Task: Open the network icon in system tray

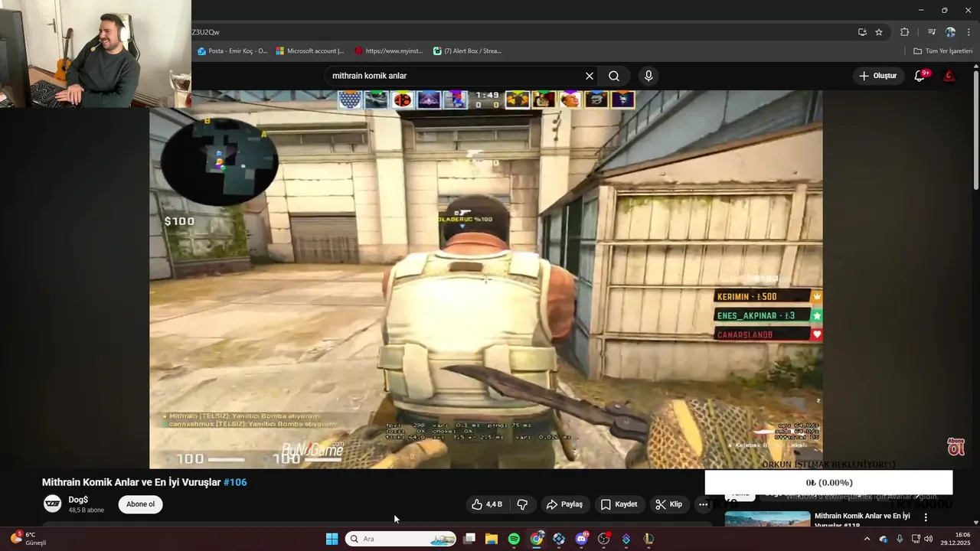Action: click(916, 539)
